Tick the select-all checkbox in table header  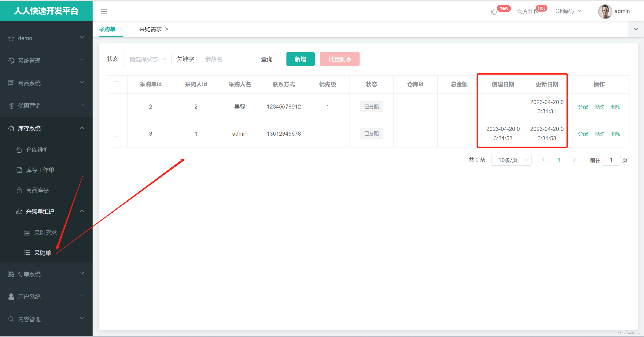117,84
